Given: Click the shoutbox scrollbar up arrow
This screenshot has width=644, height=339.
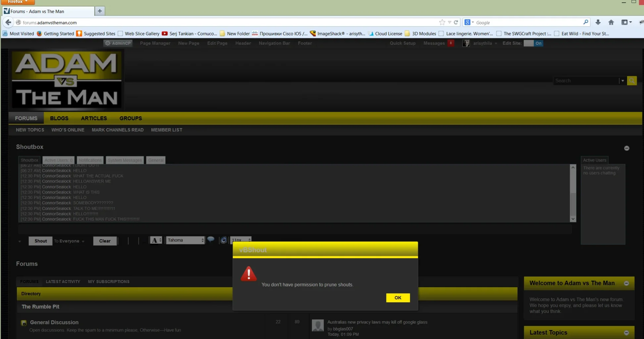Looking at the screenshot, I should (573, 168).
